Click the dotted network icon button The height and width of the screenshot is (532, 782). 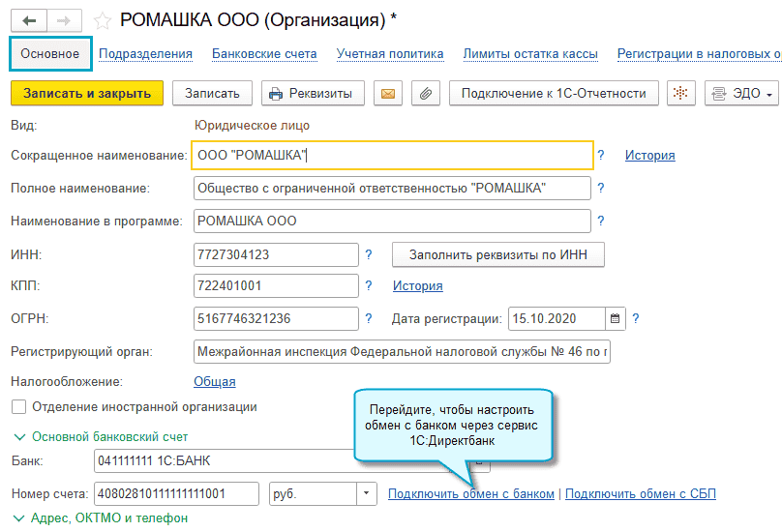[x=681, y=94]
